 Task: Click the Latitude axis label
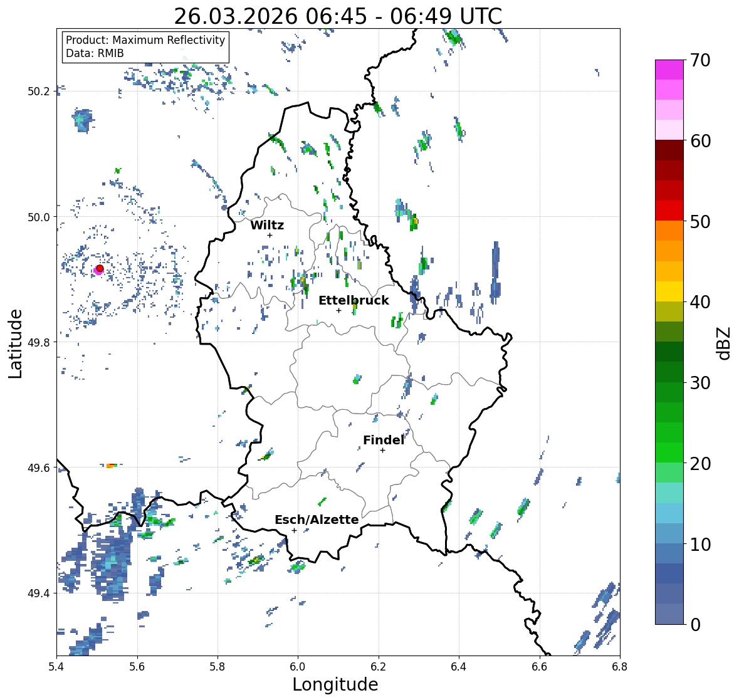pos(16,344)
